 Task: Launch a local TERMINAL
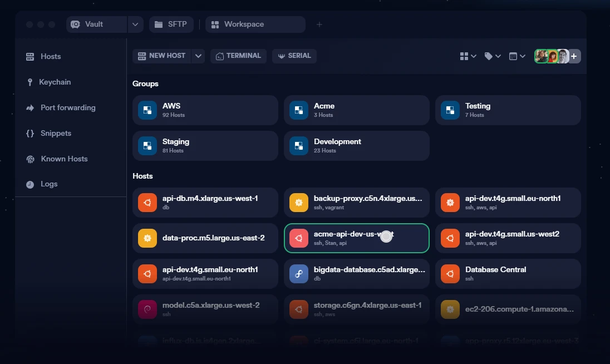(238, 56)
